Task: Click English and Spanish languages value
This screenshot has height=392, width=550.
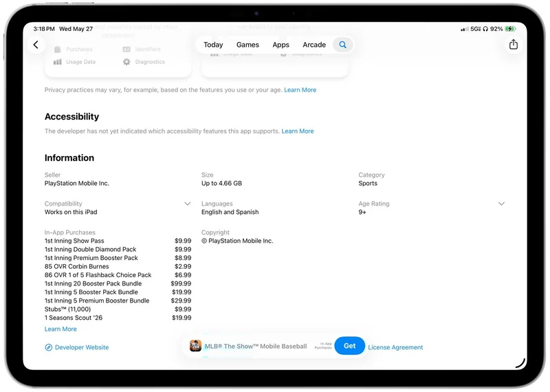Action: pos(230,212)
